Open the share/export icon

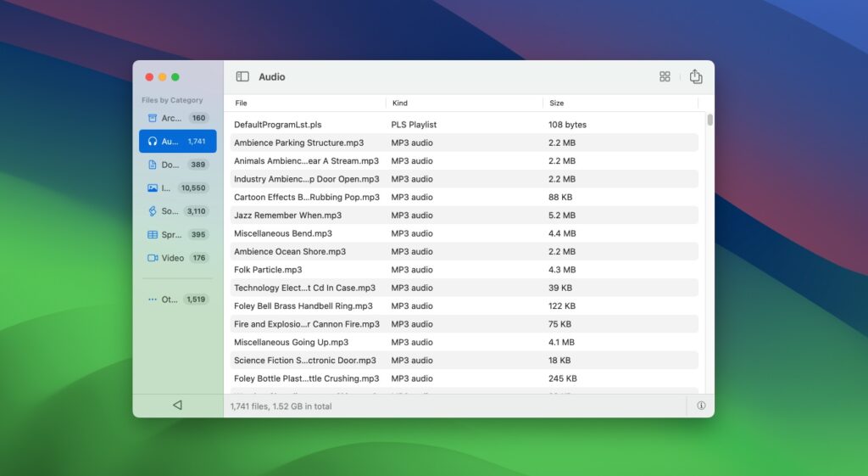(x=696, y=76)
